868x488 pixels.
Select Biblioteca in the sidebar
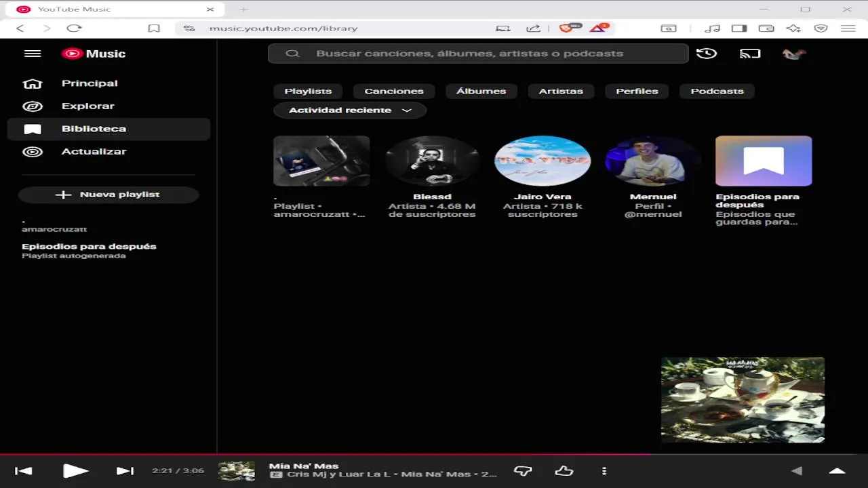point(108,129)
